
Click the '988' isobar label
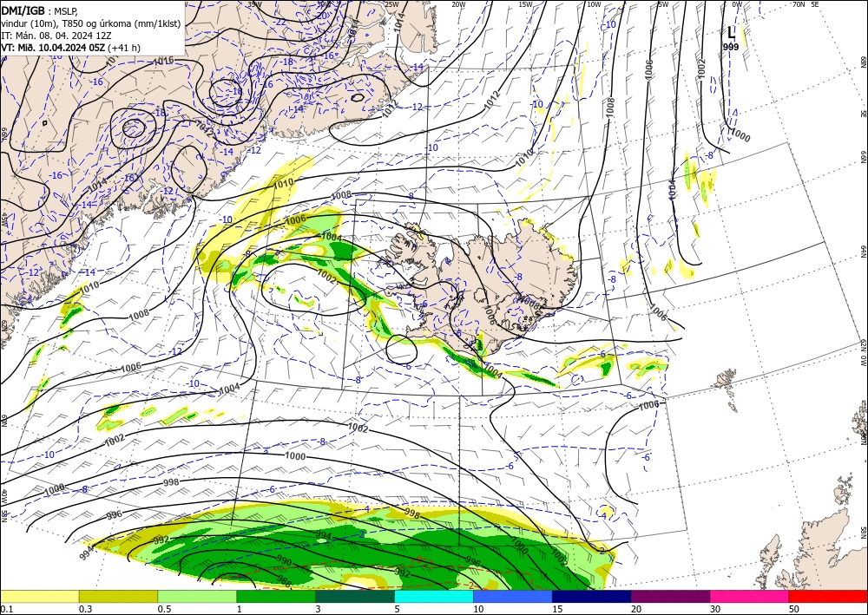(x=284, y=580)
